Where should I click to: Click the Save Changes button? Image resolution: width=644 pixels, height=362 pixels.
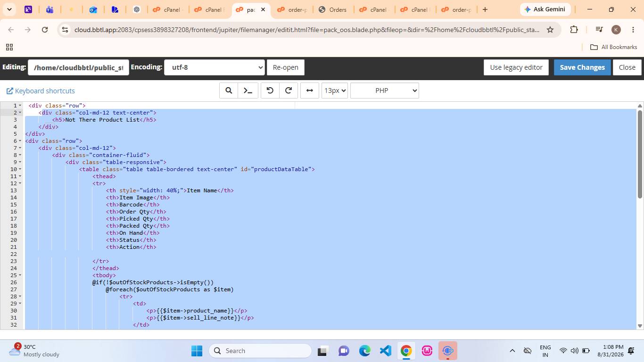tap(582, 67)
